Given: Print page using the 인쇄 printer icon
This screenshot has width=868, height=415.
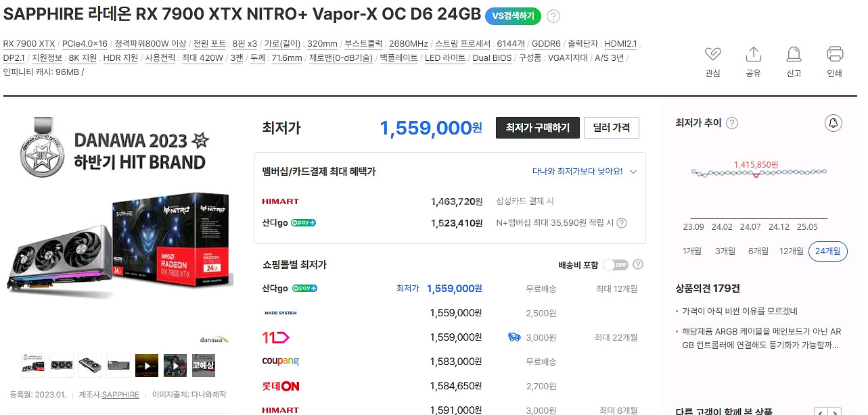Looking at the screenshot, I should 835,54.
